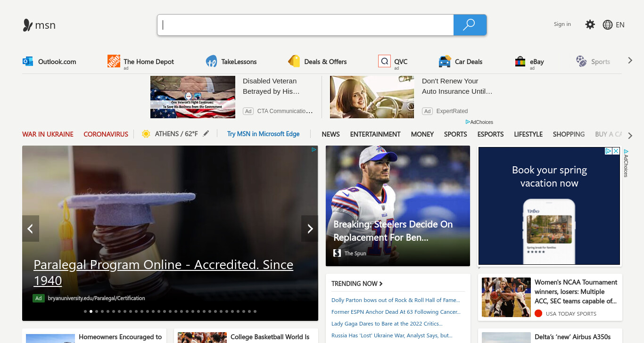Open the ENTERTAINMENT tab
This screenshot has width=644, height=343.
[x=375, y=134]
